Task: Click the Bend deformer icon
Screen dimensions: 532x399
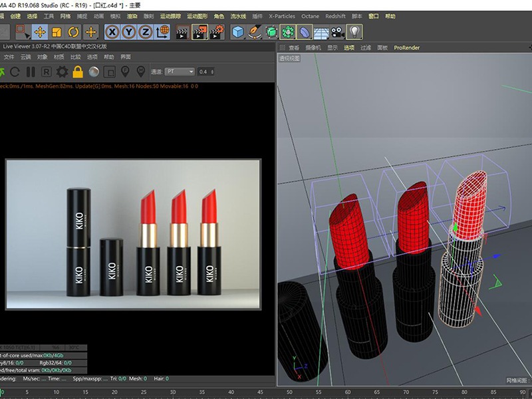Action: [x=305, y=32]
